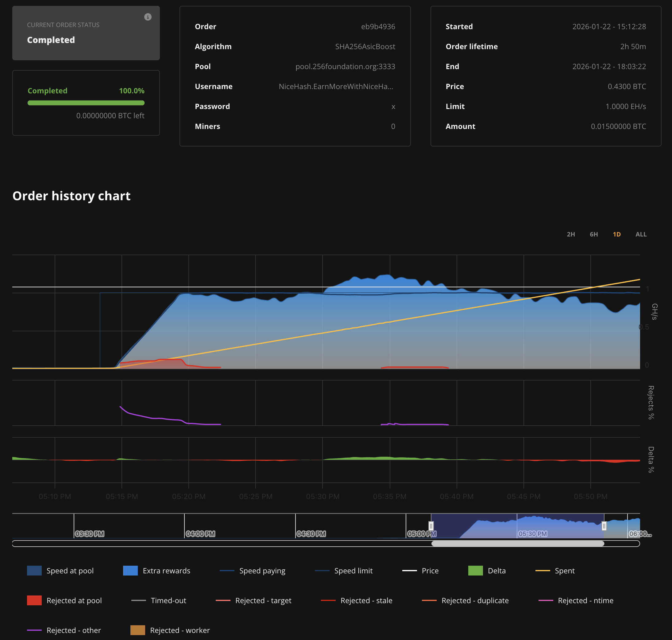This screenshot has width=672, height=640.
Task: Toggle Rejected at pool red swatch
Action: tap(34, 600)
